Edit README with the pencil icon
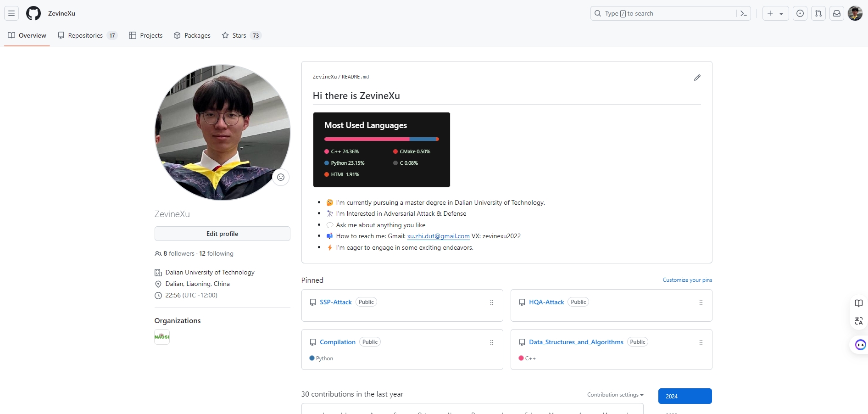 (697, 78)
